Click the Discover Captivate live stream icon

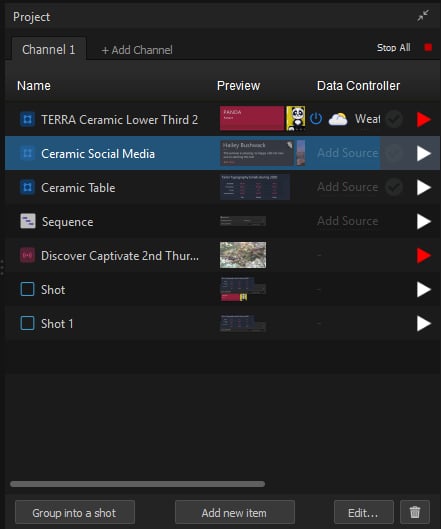click(x=27, y=255)
